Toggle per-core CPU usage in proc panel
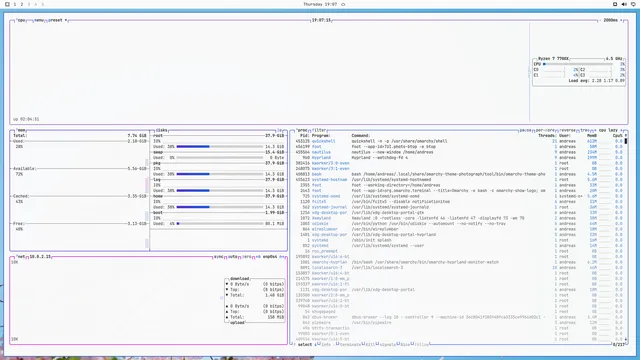640x360 pixels. [x=544, y=130]
